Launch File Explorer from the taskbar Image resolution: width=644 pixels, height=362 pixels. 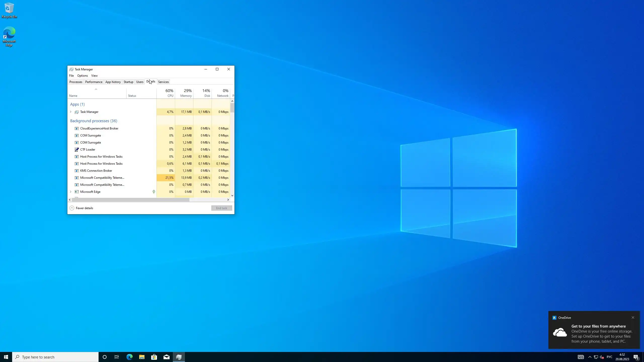[142, 357]
